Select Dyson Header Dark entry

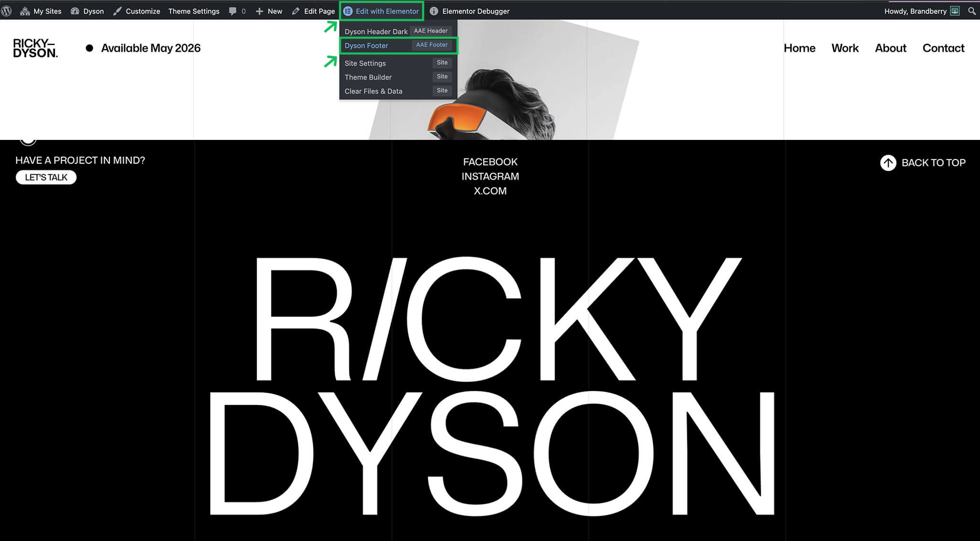point(376,32)
